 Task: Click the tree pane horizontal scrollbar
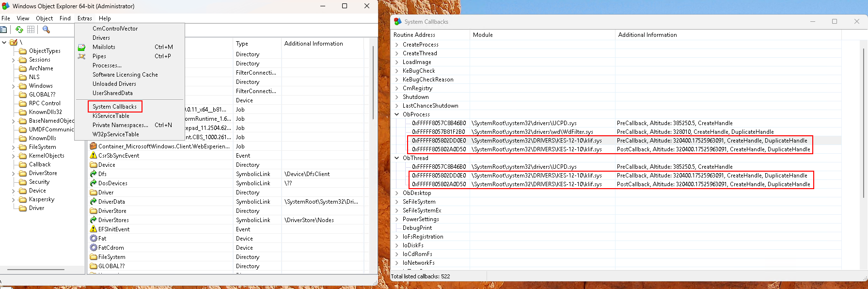[36, 269]
